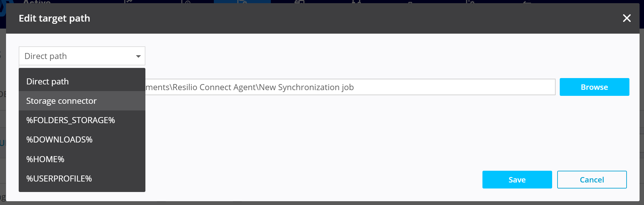The image size is (644, 205).
Task: Focus the New Synchronization job path box
Action: click(348, 87)
